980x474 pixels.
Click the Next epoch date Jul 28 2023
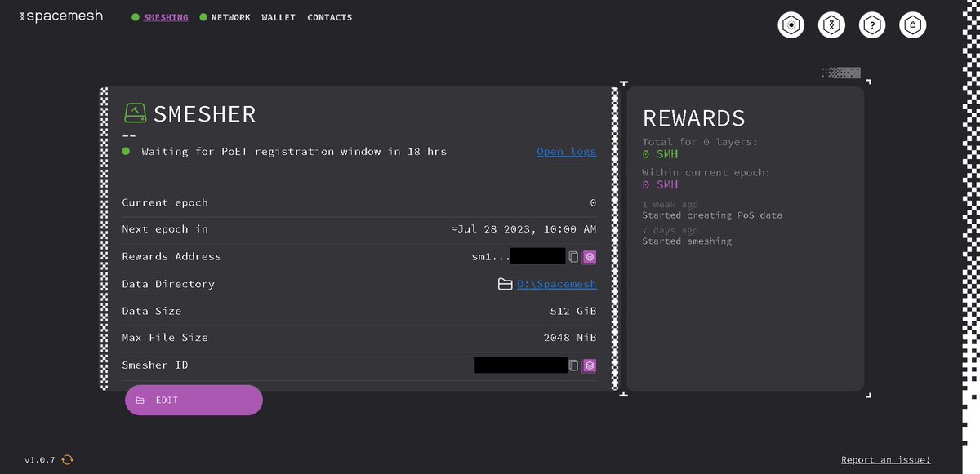pyautogui.click(x=523, y=229)
